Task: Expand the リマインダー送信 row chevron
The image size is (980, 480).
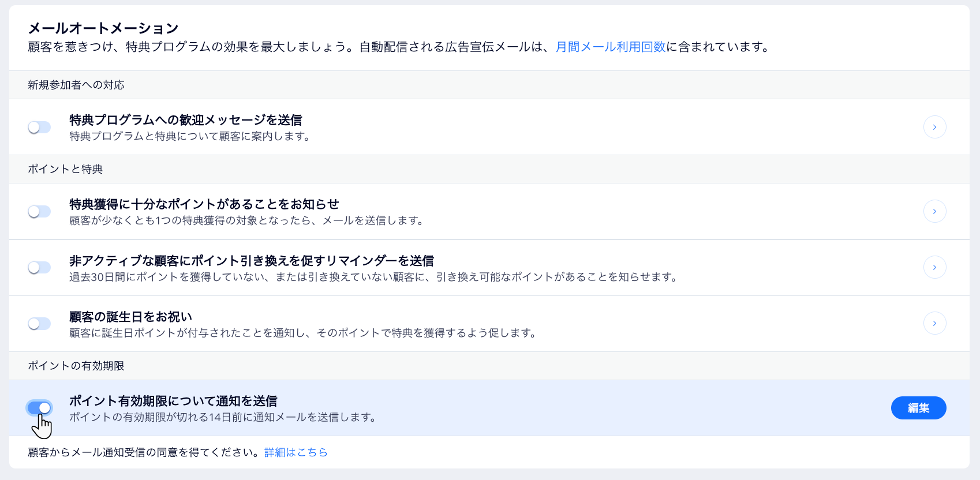Action: 934,267
